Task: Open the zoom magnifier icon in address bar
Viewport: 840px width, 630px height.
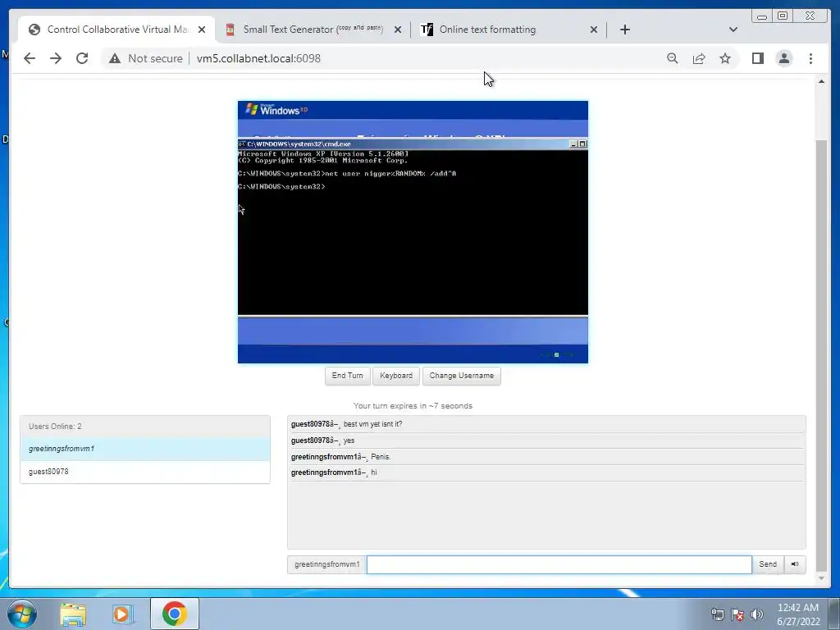Action: (x=673, y=58)
